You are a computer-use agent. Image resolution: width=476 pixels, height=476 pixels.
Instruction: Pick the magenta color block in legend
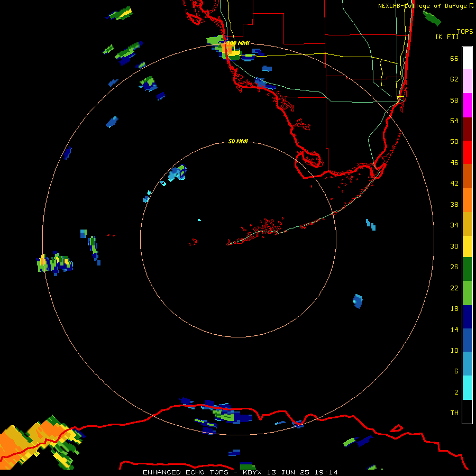tap(467, 105)
